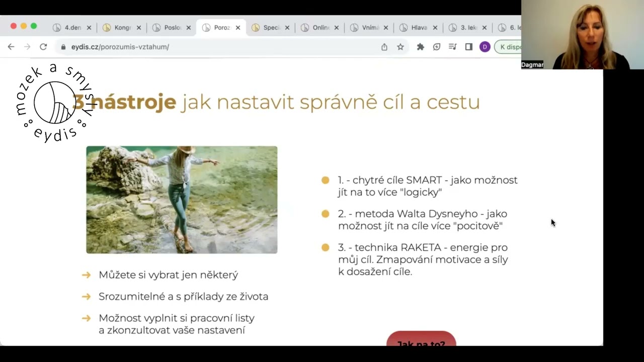Switch to the 'Hlava' tab
644x362 pixels.
[419, 28]
